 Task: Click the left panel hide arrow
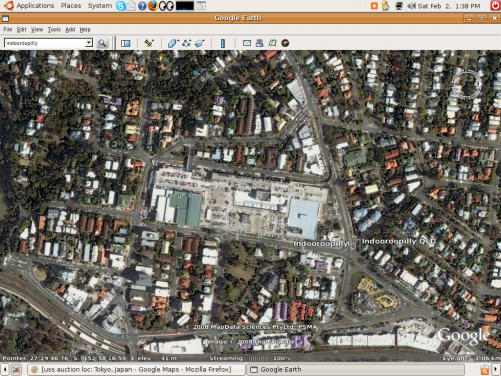pos(5,369)
